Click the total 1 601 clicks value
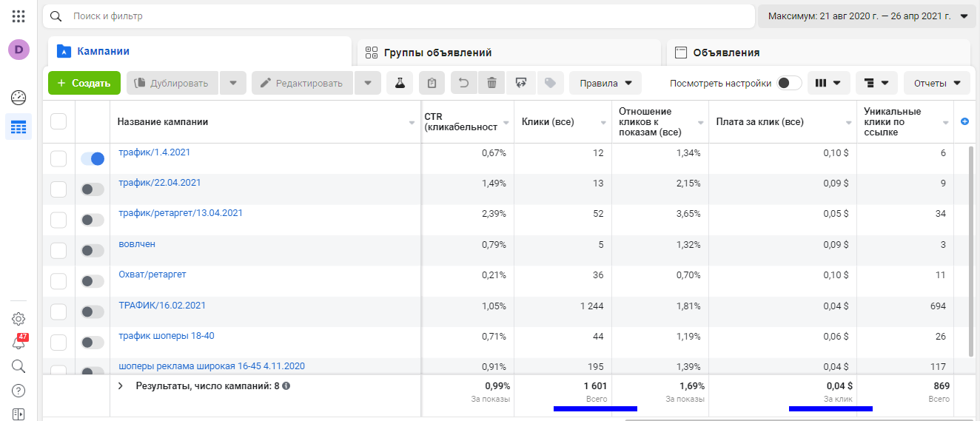 click(594, 386)
